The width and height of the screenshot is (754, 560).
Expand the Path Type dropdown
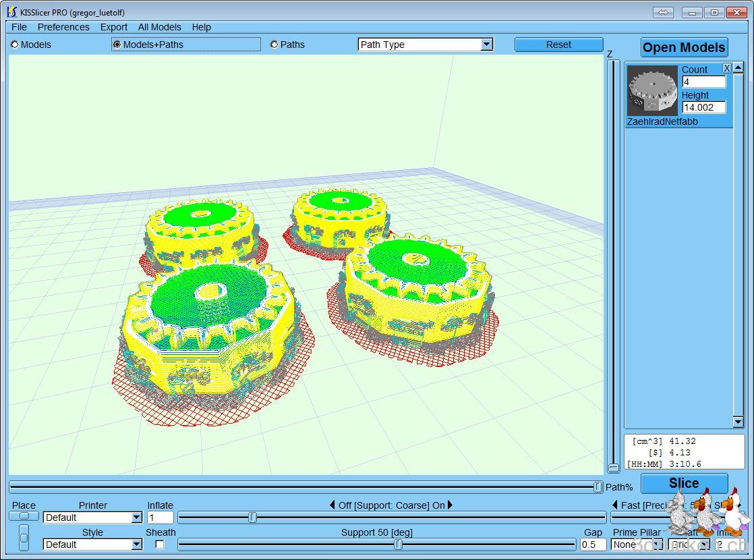pyautogui.click(x=487, y=45)
